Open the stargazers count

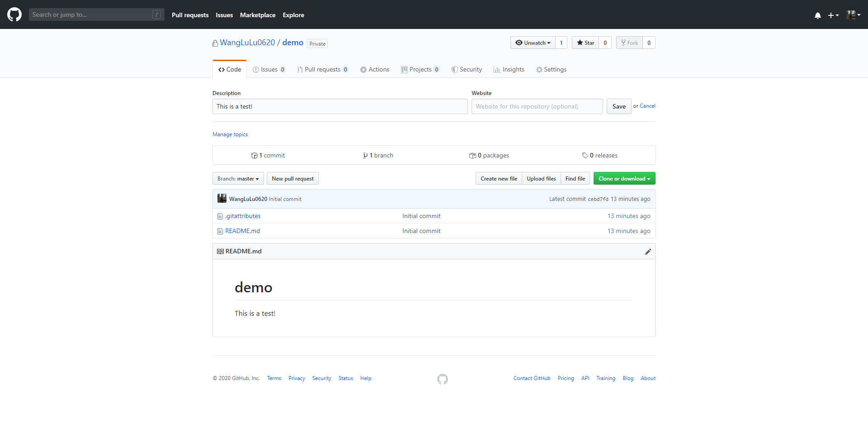[x=605, y=43]
